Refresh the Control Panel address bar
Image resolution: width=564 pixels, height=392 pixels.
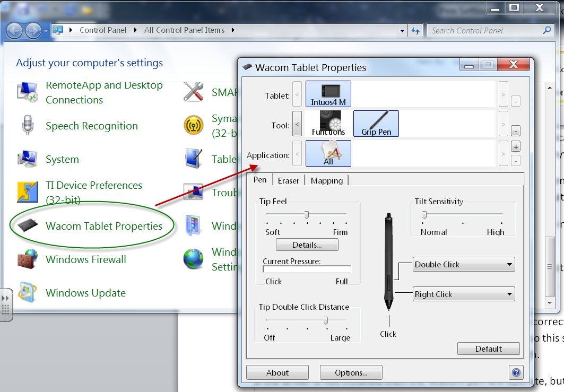(415, 31)
